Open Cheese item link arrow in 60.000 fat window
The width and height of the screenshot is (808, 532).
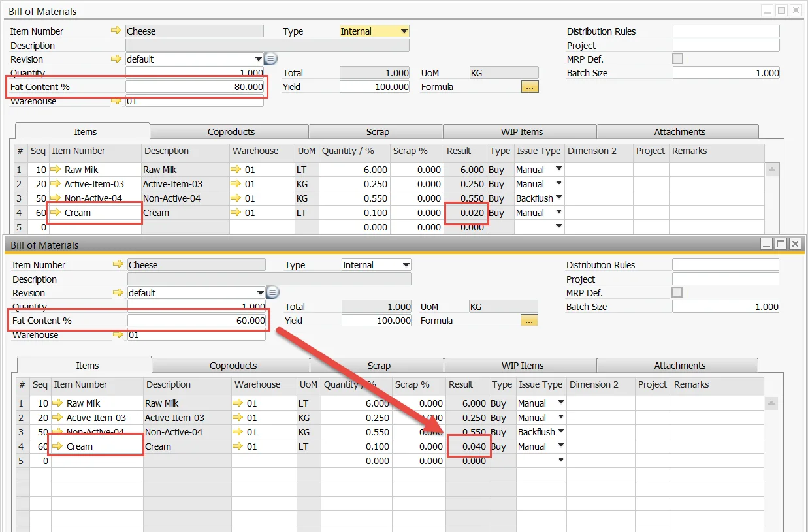coord(118,264)
